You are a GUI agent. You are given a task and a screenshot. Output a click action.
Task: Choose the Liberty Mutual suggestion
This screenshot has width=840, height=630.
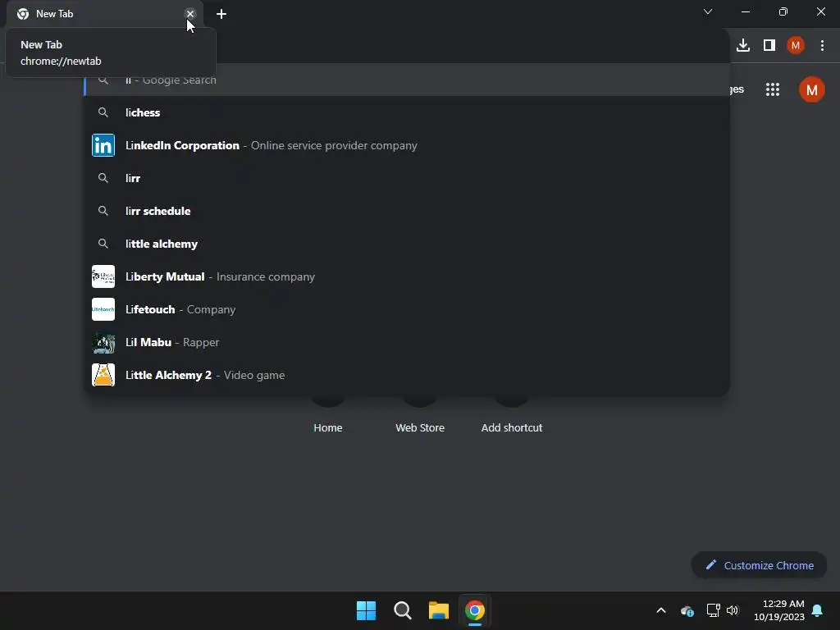[x=407, y=277]
